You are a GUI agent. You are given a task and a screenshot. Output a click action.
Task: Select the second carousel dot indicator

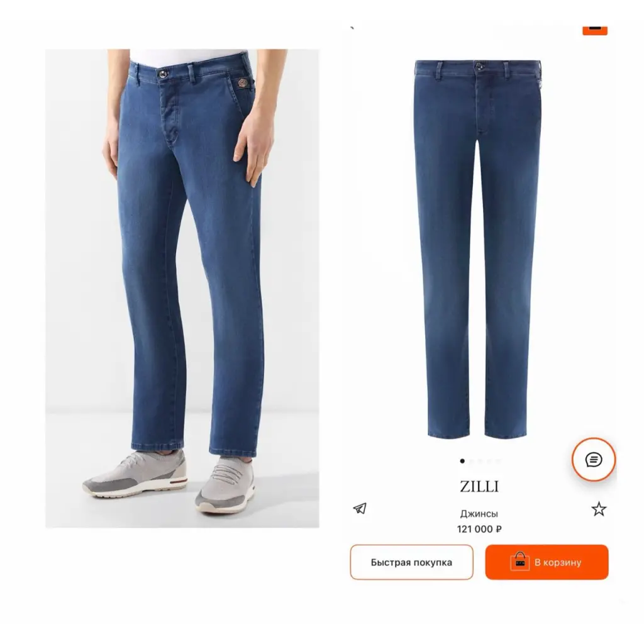tap(471, 461)
